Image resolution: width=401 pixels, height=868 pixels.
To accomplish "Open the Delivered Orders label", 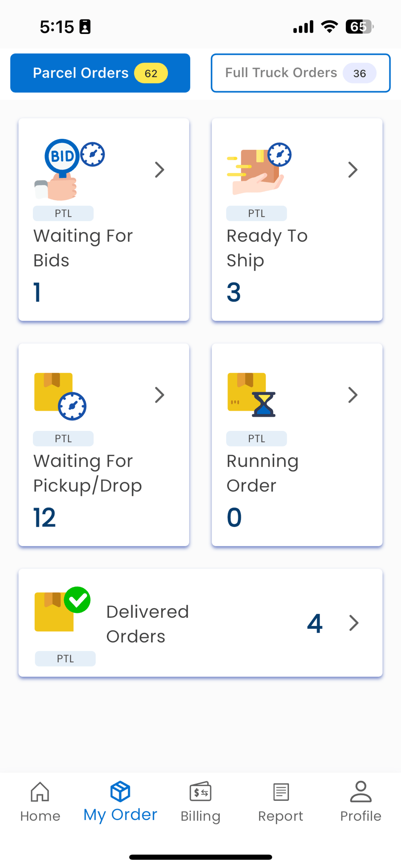I will click(x=148, y=624).
